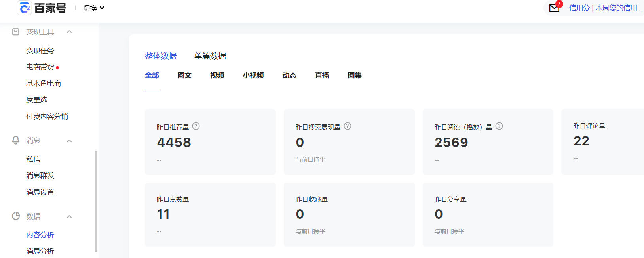
Task: Click the help icon beside 昨日推荐量
Action: [196, 126]
